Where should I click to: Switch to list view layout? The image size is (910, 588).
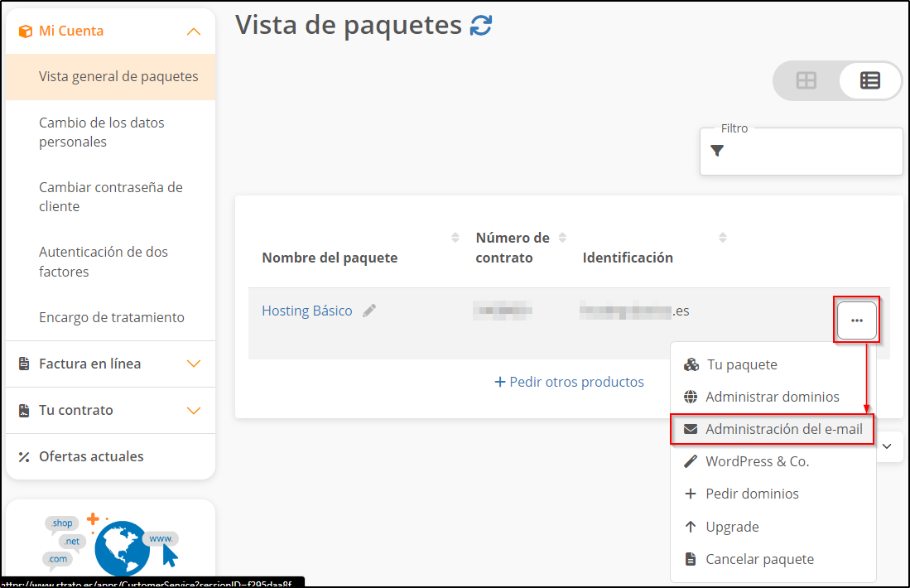[x=869, y=80]
